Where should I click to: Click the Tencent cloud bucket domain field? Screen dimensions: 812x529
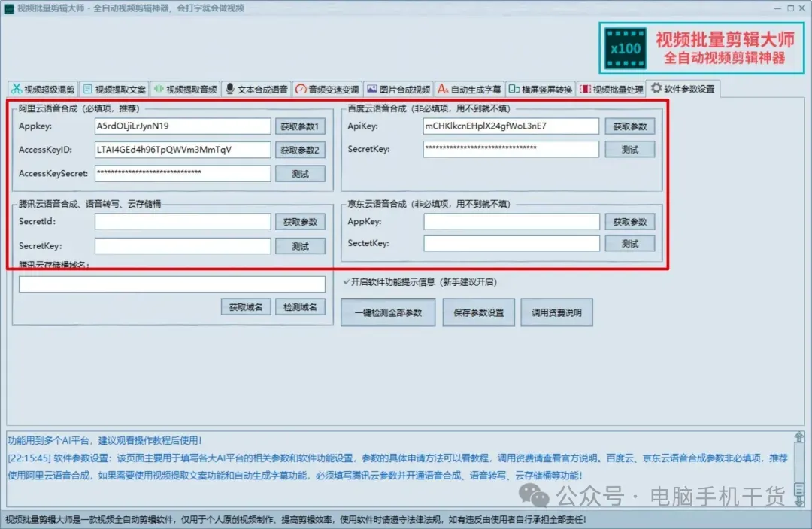click(172, 284)
